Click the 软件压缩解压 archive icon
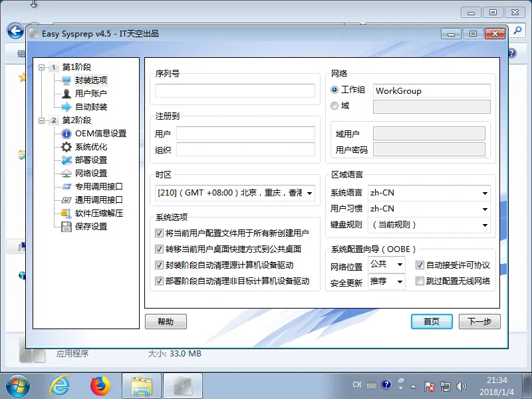The image size is (532, 399). click(x=66, y=213)
